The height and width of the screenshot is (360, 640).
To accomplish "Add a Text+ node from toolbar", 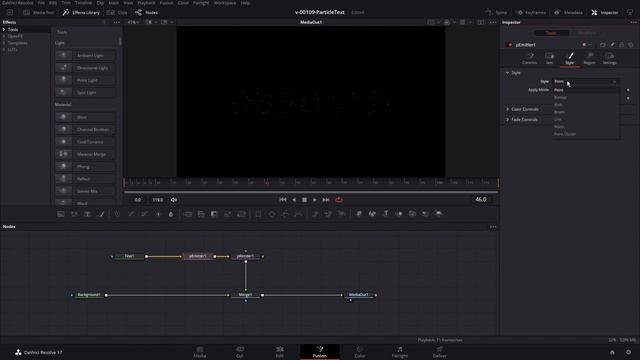I will point(87,214).
